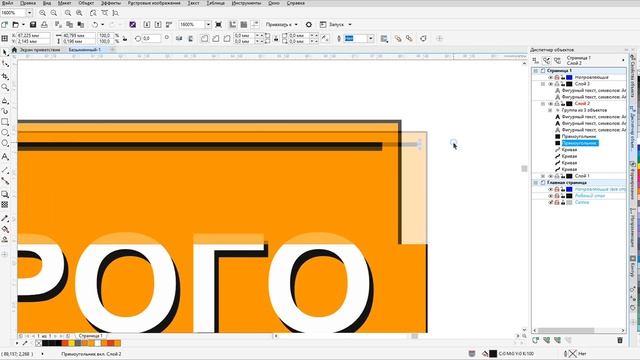
Task: Expand the Слой 1 tree node
Action: pos(543,176)
